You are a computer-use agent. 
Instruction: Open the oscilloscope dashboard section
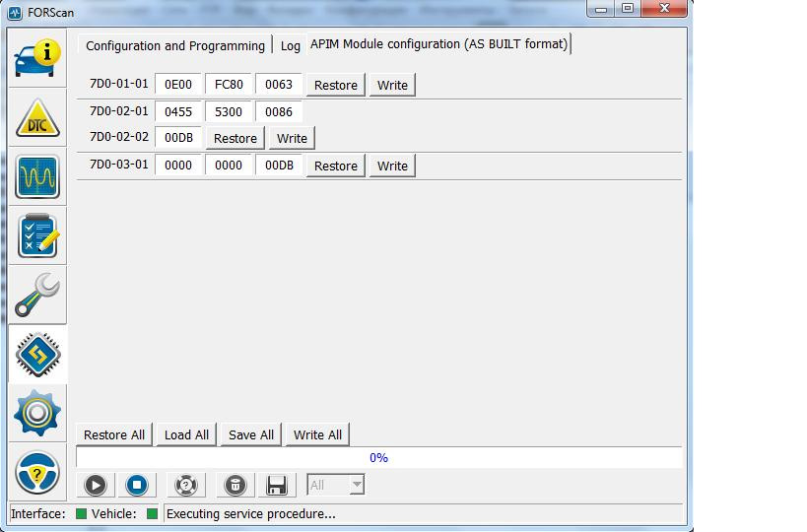click(37, 176)
